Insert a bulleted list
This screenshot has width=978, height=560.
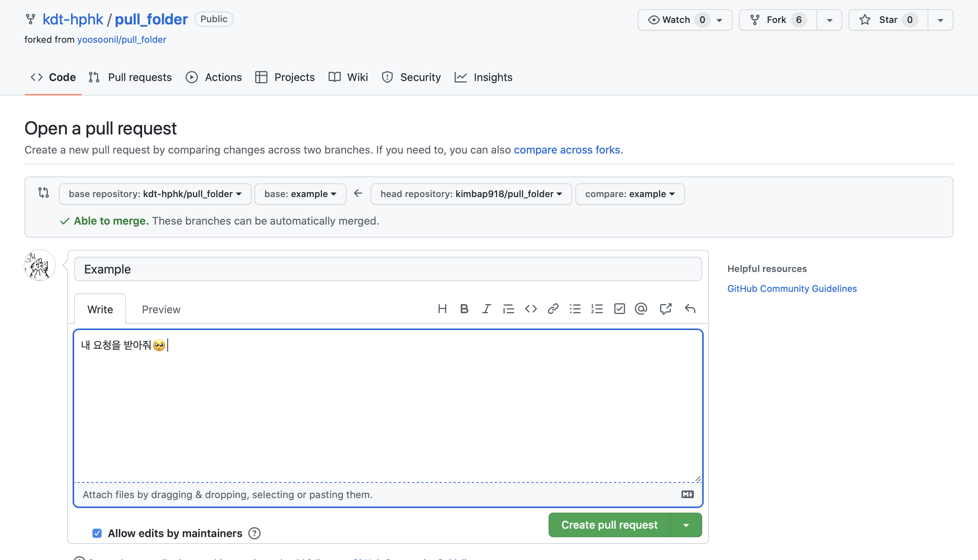[575, 309]
